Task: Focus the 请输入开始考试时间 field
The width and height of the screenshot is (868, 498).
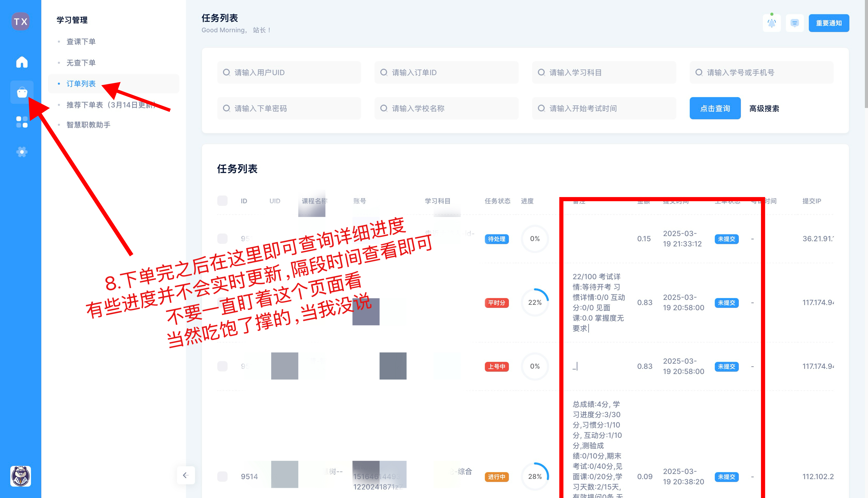Action: 604,108
